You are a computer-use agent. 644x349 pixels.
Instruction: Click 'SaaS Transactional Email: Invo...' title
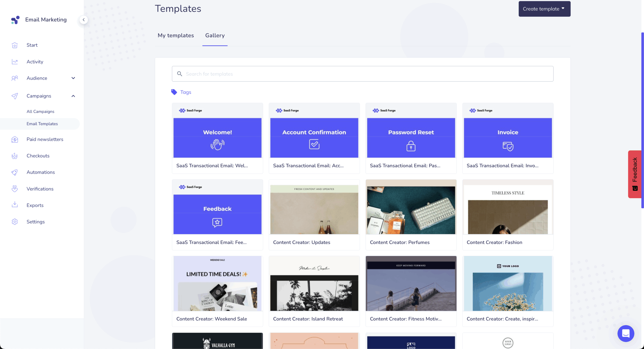(503, 166)
